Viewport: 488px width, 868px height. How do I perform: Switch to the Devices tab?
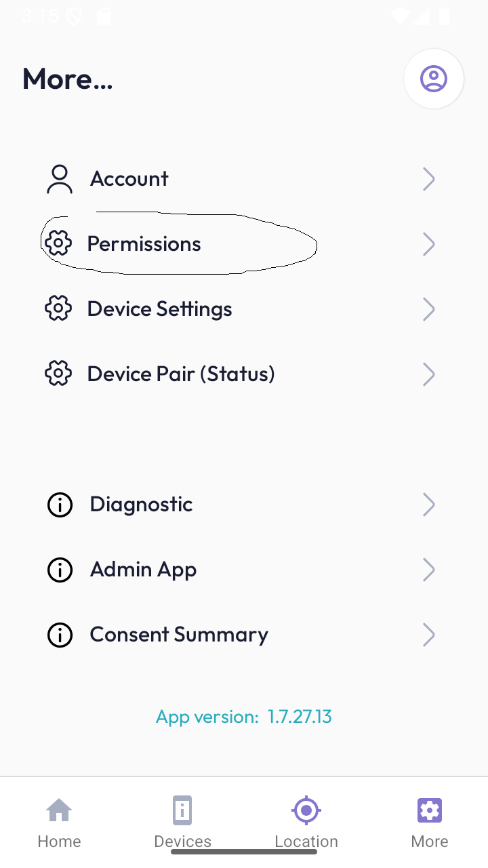click(182, 822)
